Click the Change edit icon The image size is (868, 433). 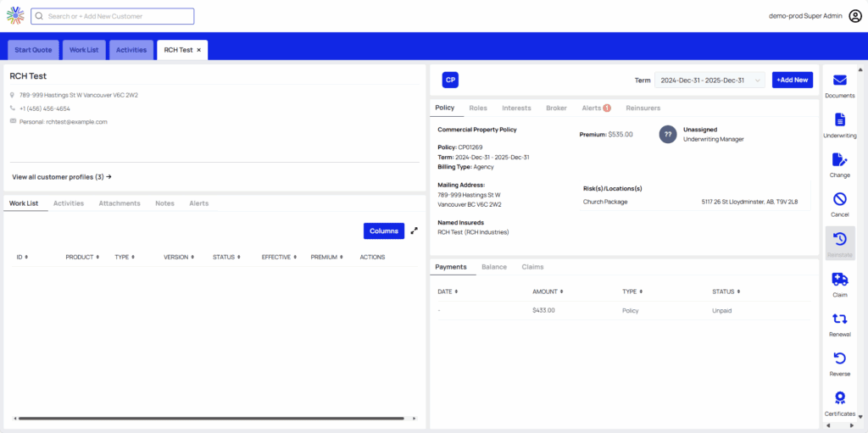[840, 159]
